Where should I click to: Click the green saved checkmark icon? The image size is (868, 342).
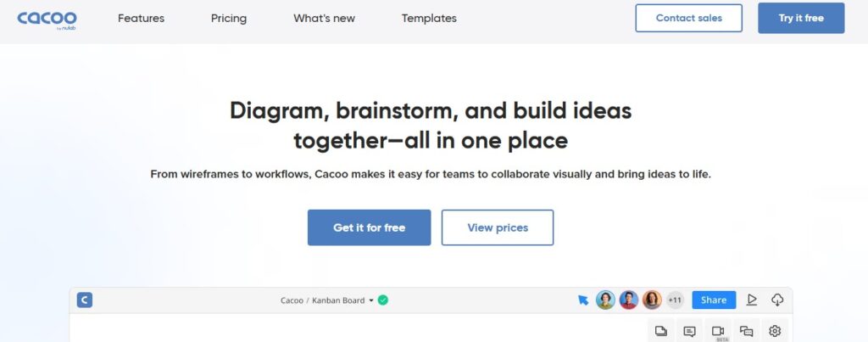(x=383, y=300)
